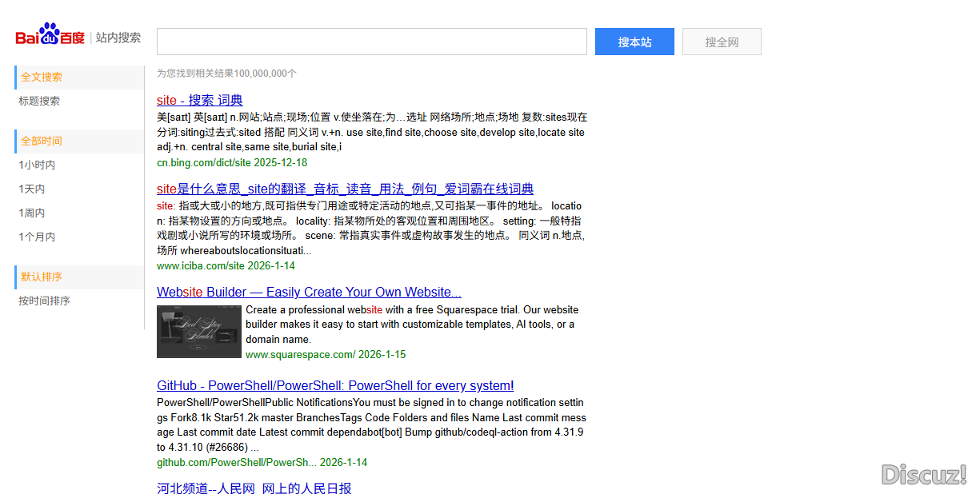The height and width of the screenshot is (494, 980).
Task: Open the 爱词霸在线词典 site result link
Action: tap(345, 189)
